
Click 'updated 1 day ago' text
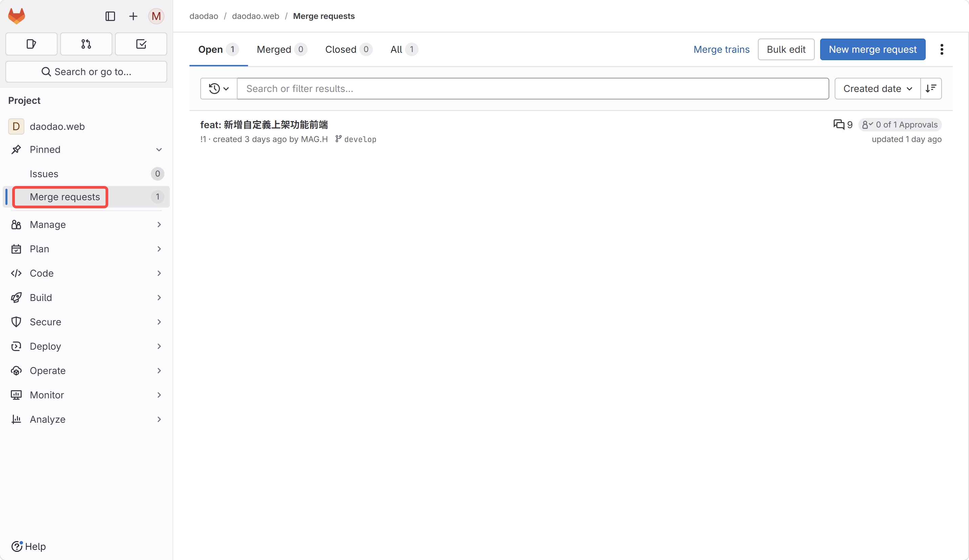point(907,139)
